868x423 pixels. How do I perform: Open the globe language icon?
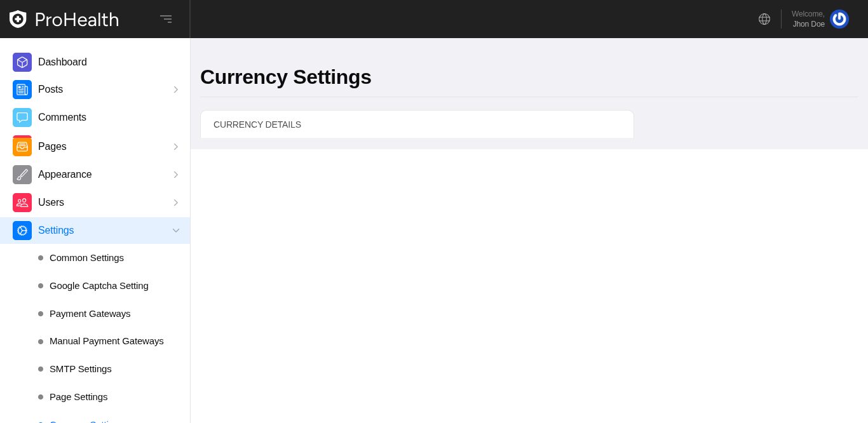click(x=764, y=19)
